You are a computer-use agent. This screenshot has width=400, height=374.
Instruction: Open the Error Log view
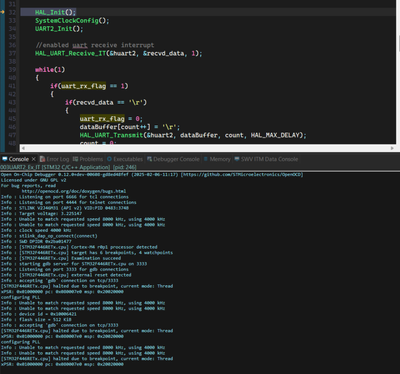[x=55, y=159]
